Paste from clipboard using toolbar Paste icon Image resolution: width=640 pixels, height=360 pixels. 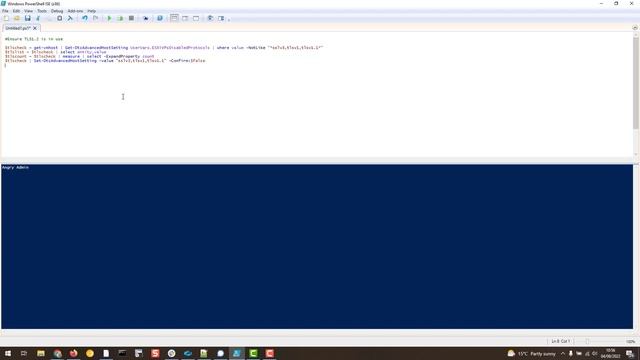pos(60,18)
